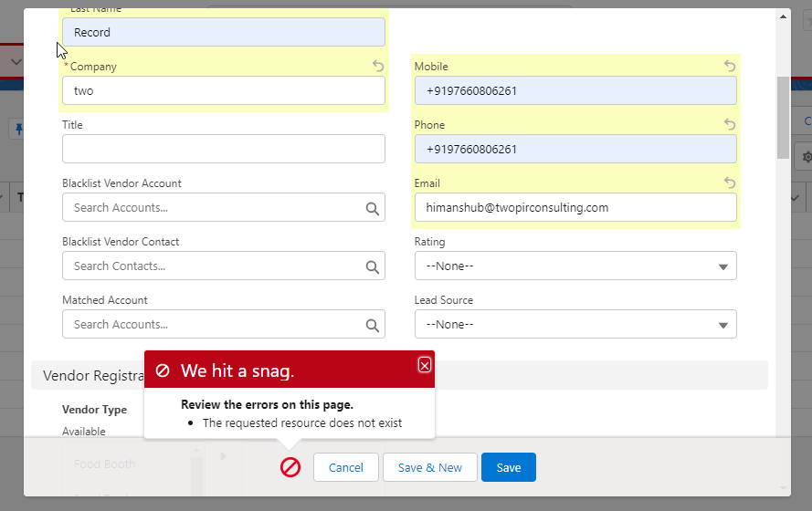Select the Email input field
The height and width of the screenshot is (511, 812).
coord(575,207)
